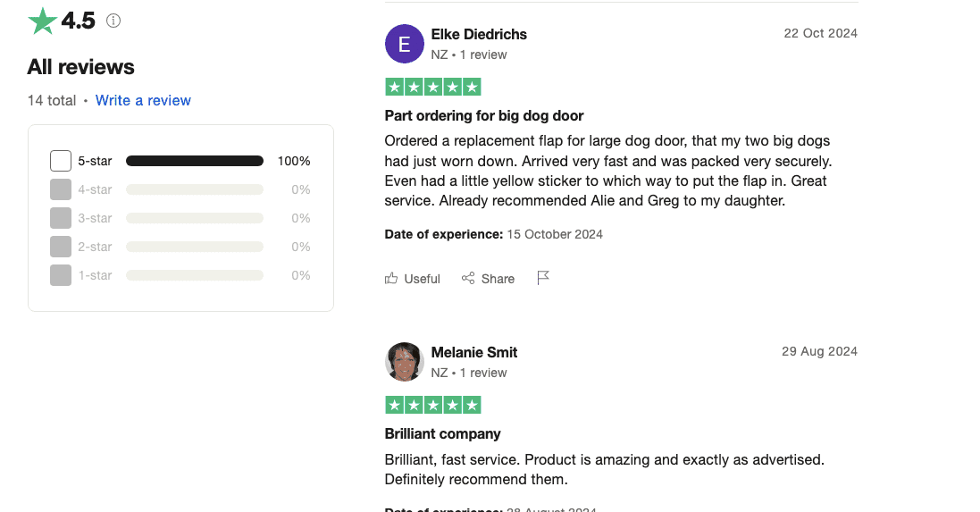Click the five-star rating on Elke's review

[x=433, y=87]
